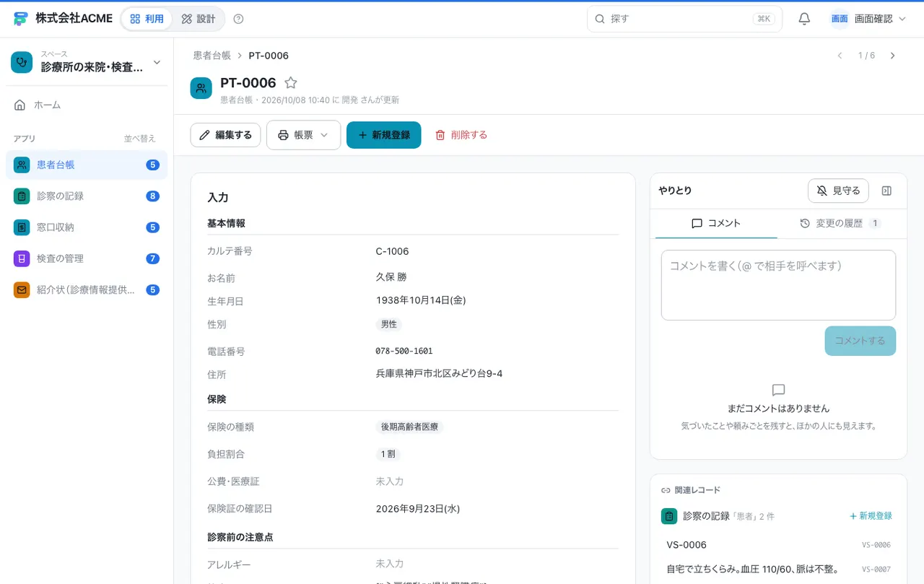This screenshot has width=924, height=584.
Task: Star PT-0006 as favorite
Action: coord(291,83)
